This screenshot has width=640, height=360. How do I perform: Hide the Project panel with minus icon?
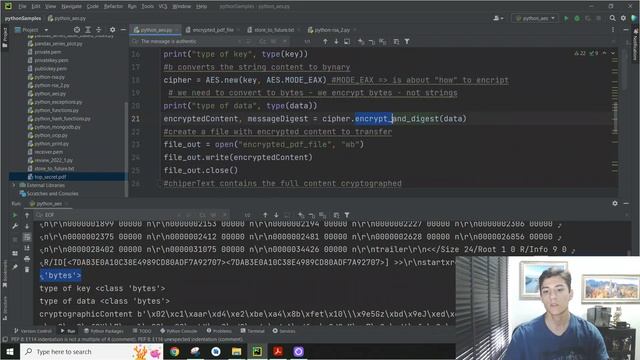pos(123,30)
